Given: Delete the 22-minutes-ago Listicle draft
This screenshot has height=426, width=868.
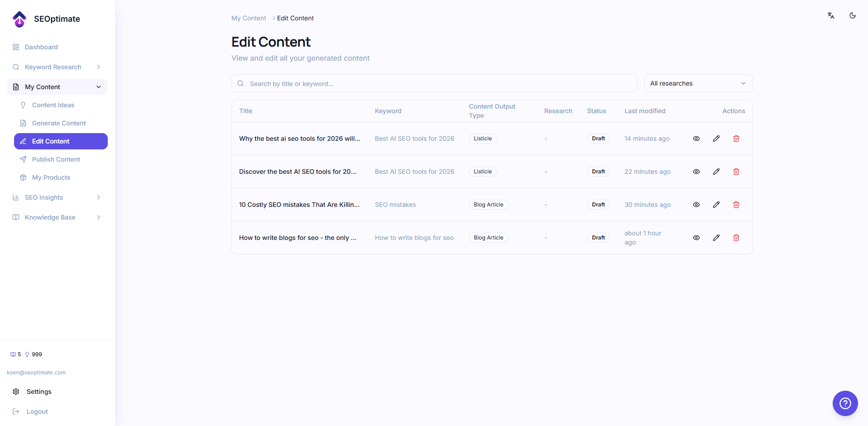Looking at the screenshot, I should pos(736,172).
